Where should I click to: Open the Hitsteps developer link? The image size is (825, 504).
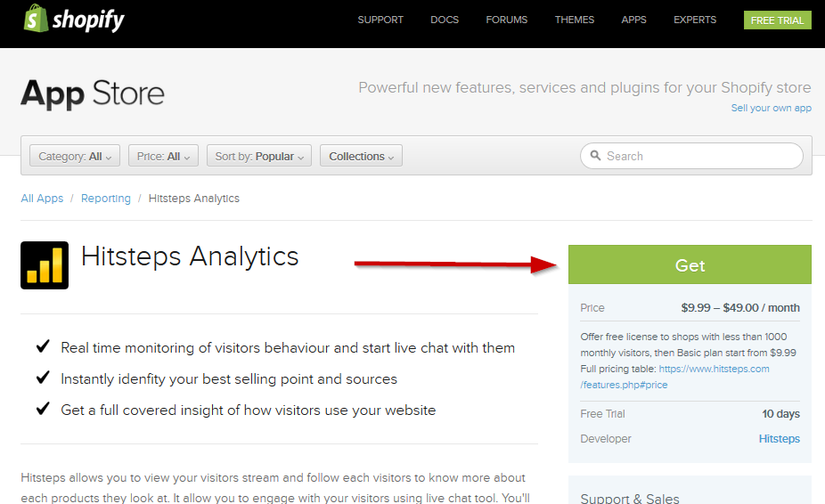coord(780,438)
